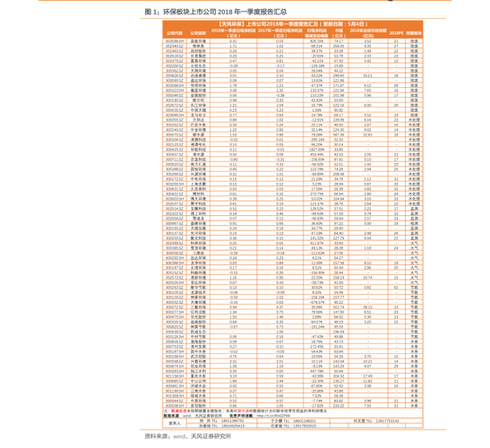Select the last row company code 600008.SH
Image resolution: width=490 pixels, height=448 pixels.
[x=175, y=406]
